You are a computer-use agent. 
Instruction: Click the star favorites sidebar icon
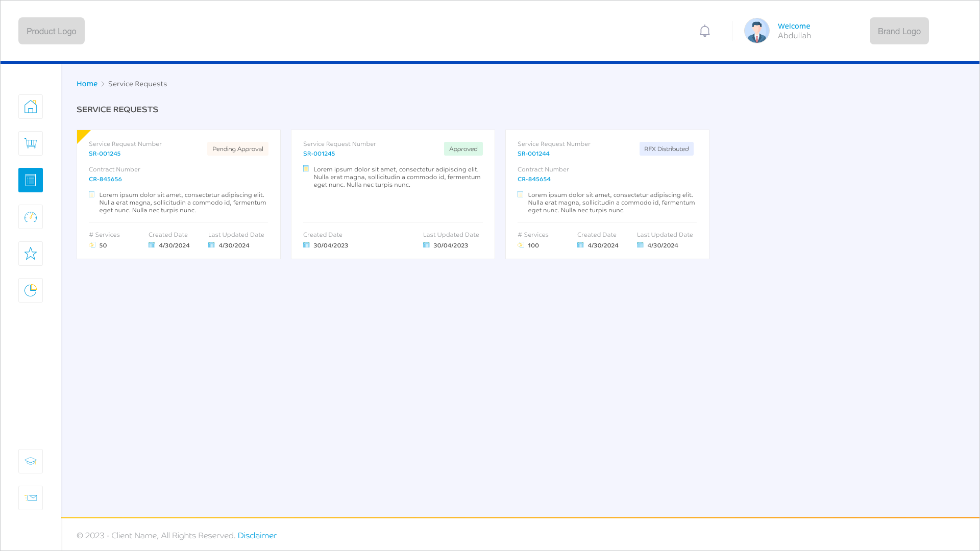31,254
